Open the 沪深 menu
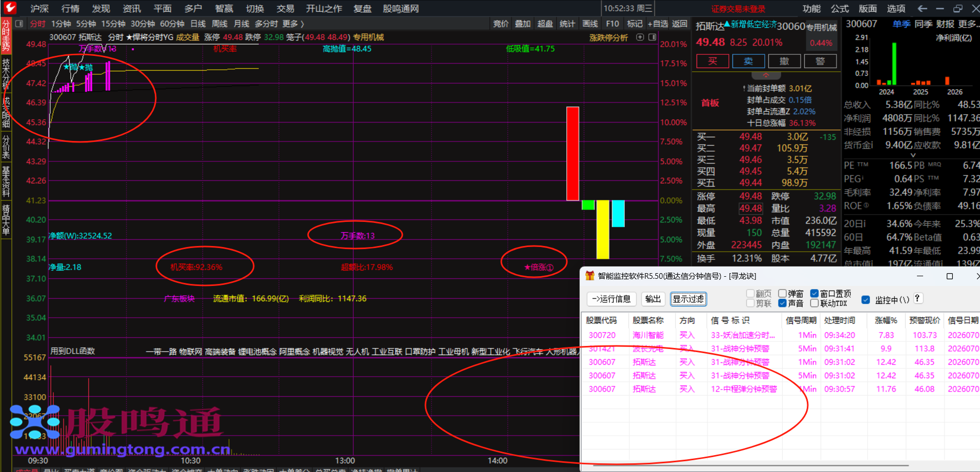 click(39, 9)
